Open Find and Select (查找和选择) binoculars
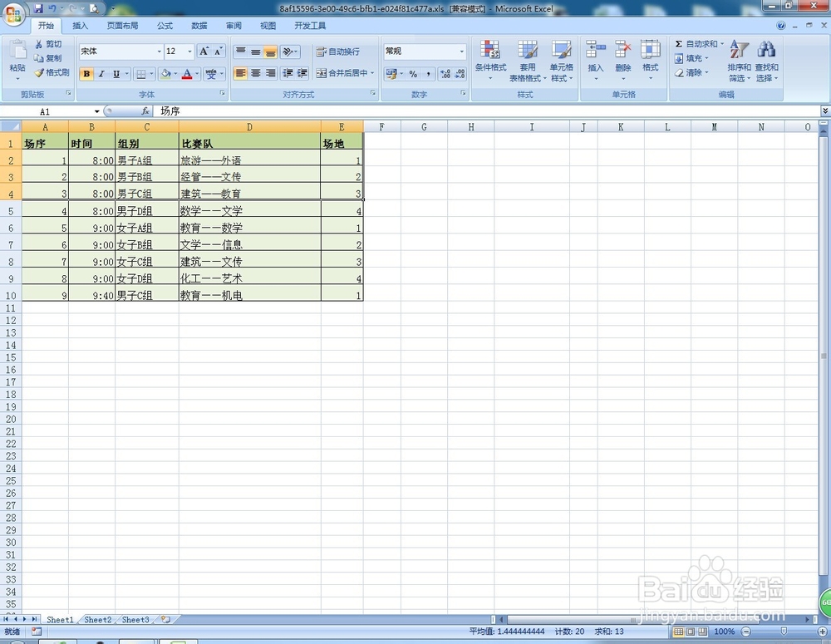This screenshot has width=831, height=644. coord(766,61)
